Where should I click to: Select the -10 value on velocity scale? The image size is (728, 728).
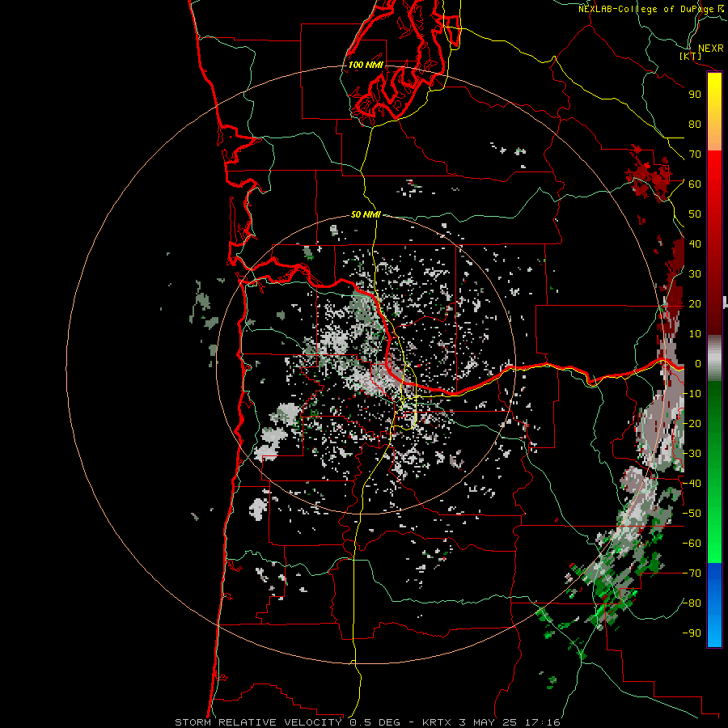(692, 394)
